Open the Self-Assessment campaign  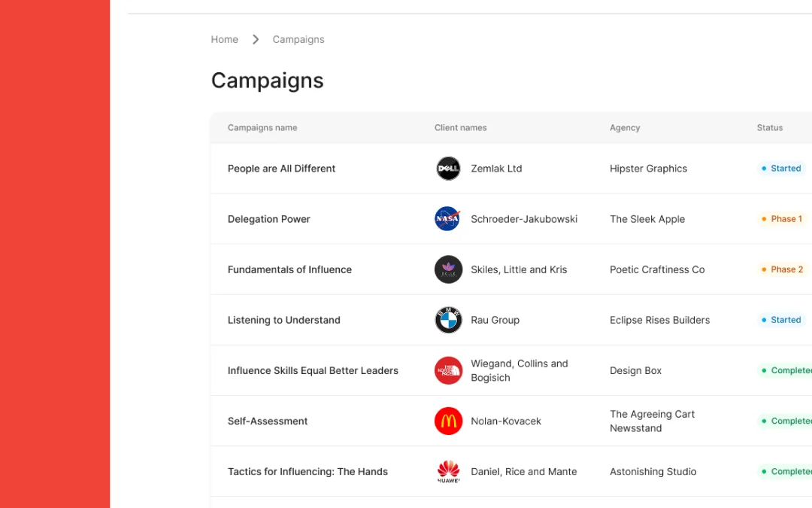[x=267, y=421]
